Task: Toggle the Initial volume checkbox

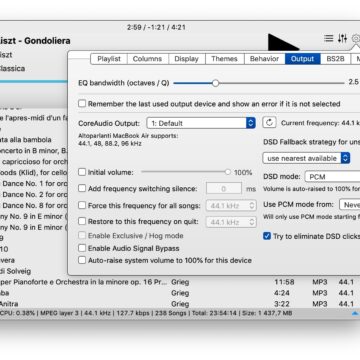Action: (82, 172)
